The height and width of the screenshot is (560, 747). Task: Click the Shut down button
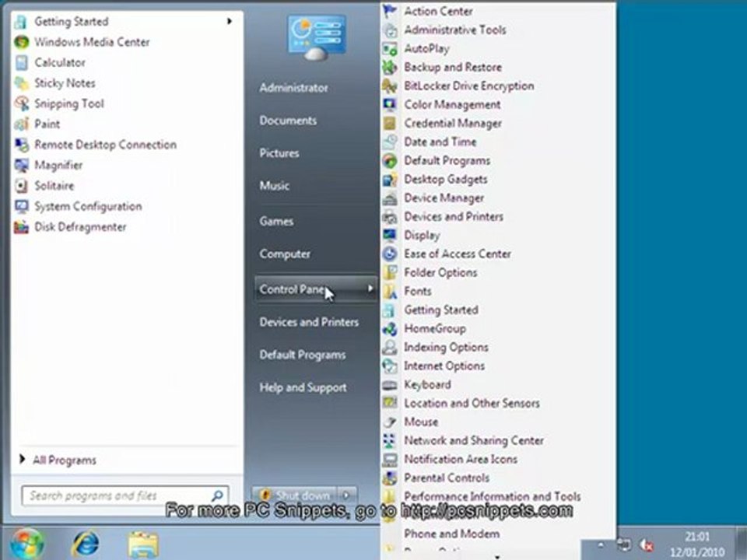(x=296, y=495)
